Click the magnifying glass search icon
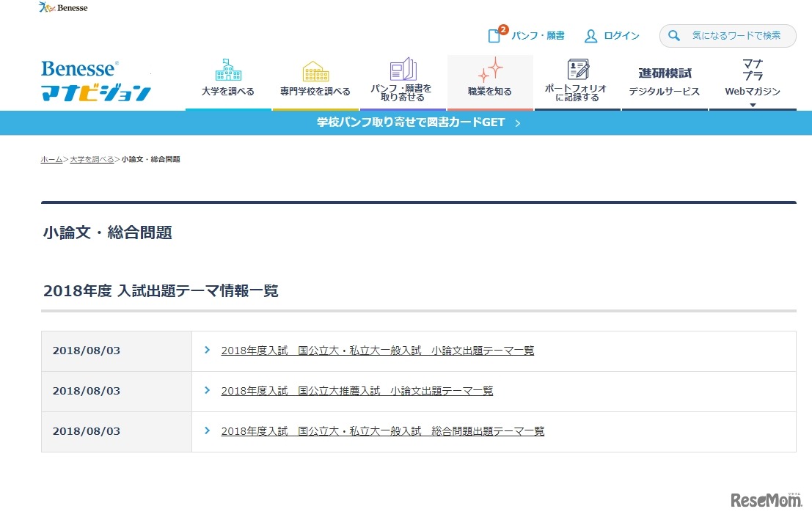Viewport: 812px width, 517px height. 674,36
